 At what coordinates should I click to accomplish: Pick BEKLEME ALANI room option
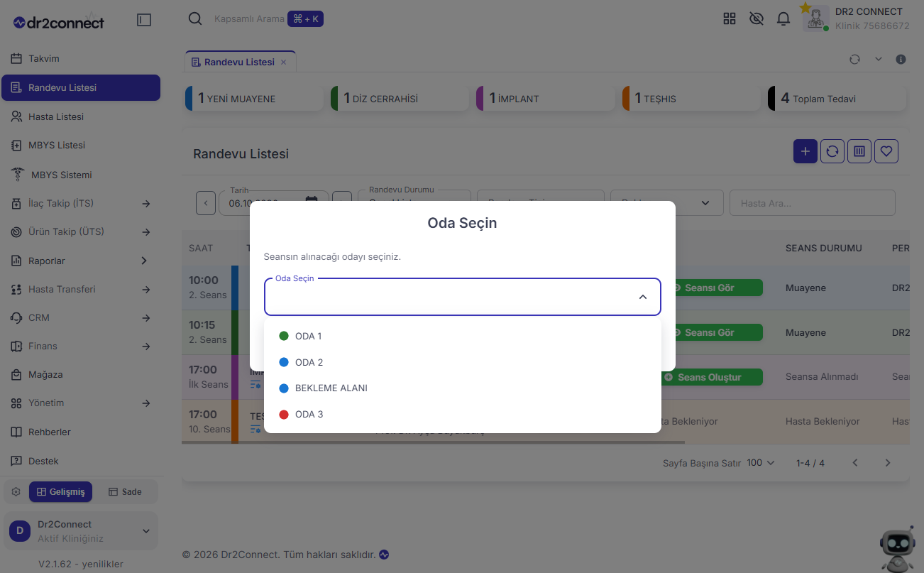click(x=462, y=388)
